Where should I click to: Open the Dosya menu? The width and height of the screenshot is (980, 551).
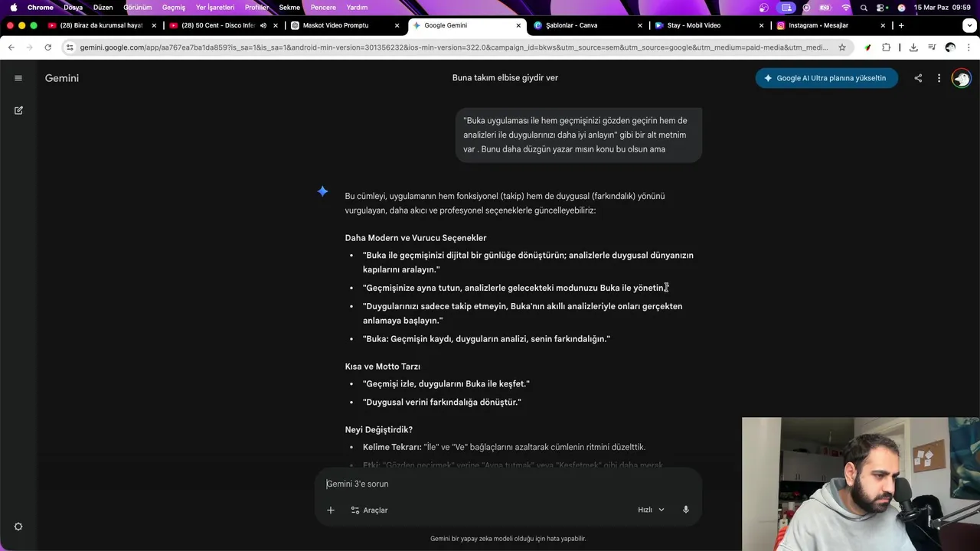coord(73,8)
